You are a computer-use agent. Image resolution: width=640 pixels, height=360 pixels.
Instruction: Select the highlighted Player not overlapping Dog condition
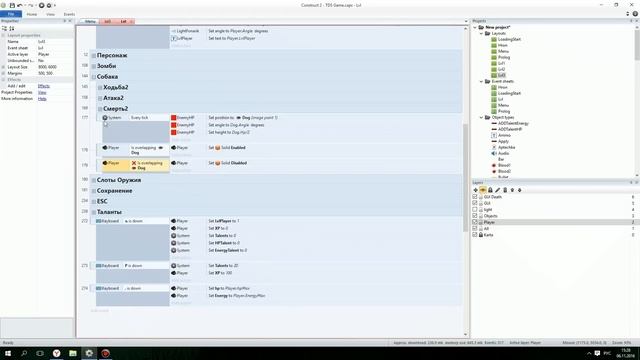(x=135, y=165)
